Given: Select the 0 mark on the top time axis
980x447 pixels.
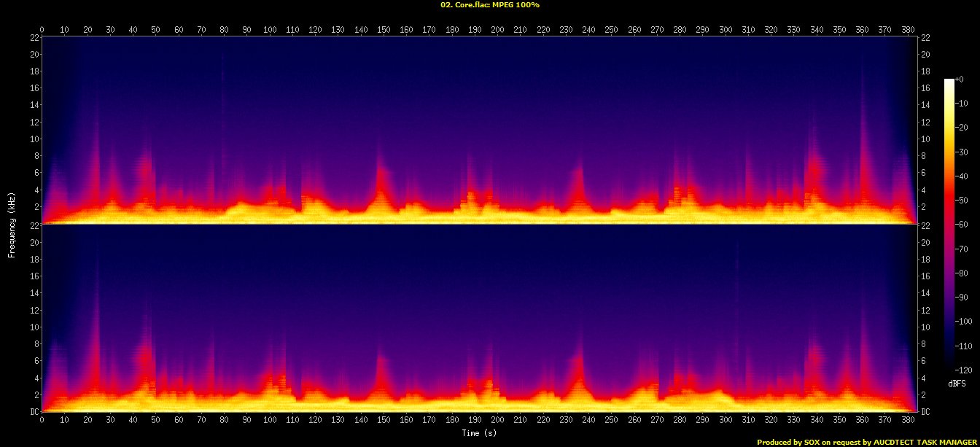Looking at the screenshot, I should [42, 29].
